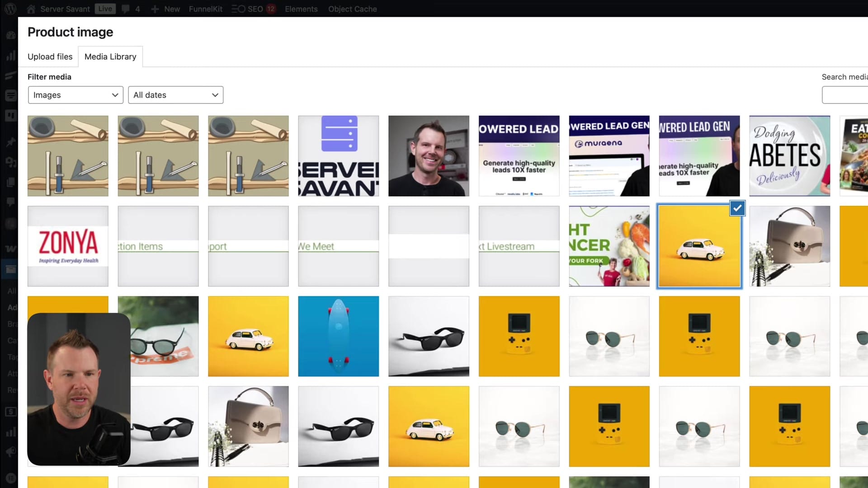
Task: Click inside the Search media input field
Action: click(844, 95)
